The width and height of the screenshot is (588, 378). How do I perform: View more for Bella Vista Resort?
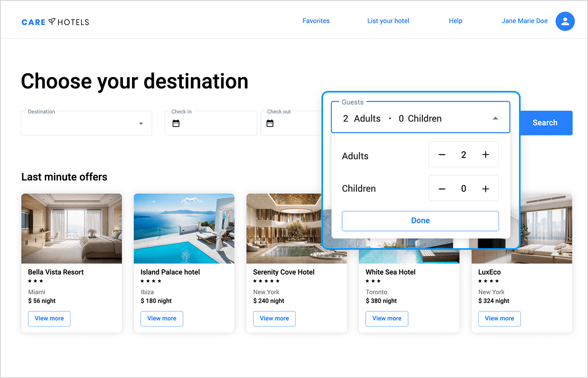point(49,318)
